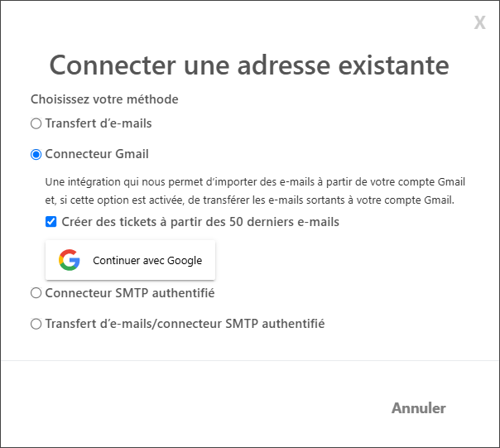Click the Une intégration qui nous permet description line
Viewport: 500px width, 448px height.
pyautogui.click(x=255, y=182)
